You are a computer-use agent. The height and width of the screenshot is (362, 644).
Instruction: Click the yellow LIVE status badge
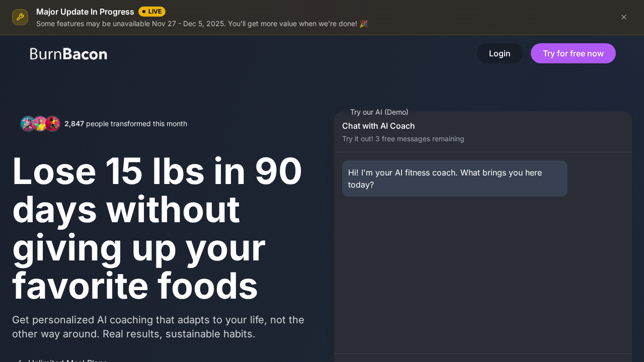(x=152, y=12)
